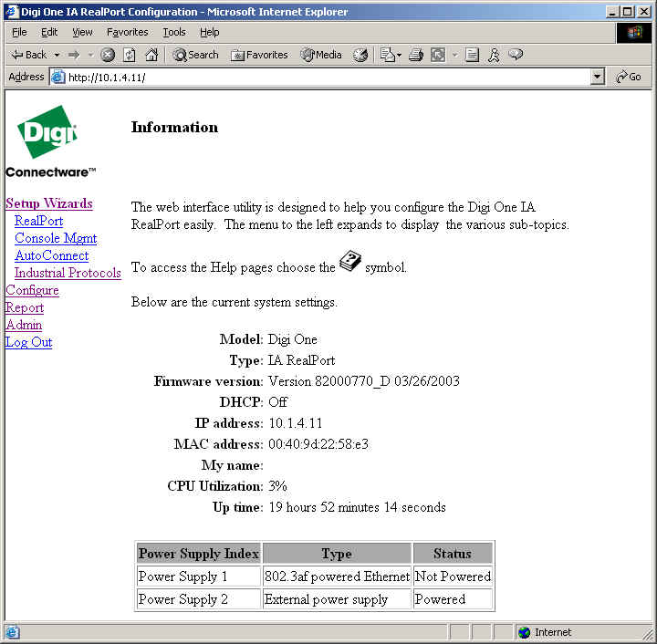This screenshot has width=657, height=644.
Task: Click the Print icon in toolbar
Action: (x=416, y=55)
